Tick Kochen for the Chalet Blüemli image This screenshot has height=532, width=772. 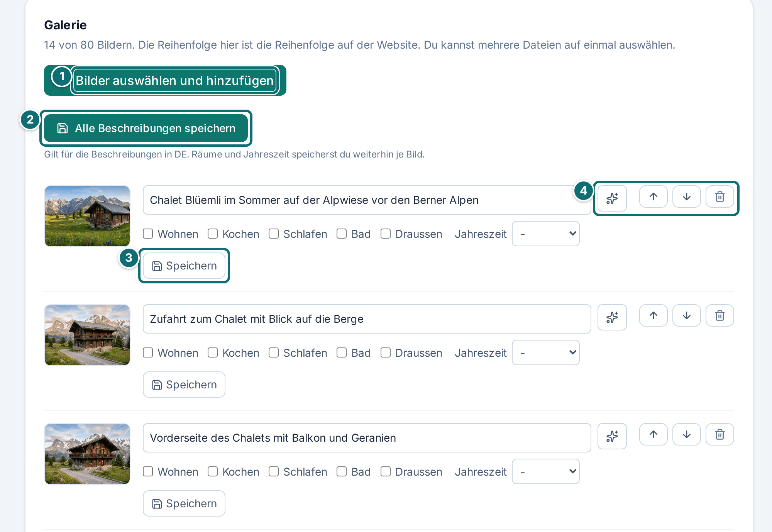pyautogui.click(x=213, y=234)
